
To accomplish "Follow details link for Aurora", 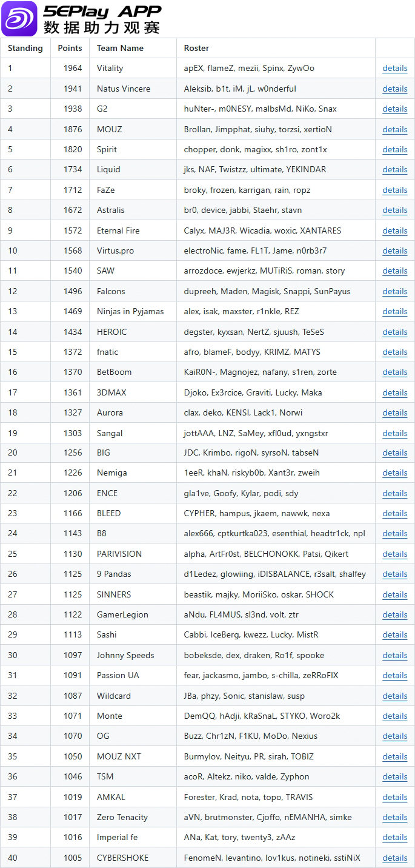I will tap(395, 412).
